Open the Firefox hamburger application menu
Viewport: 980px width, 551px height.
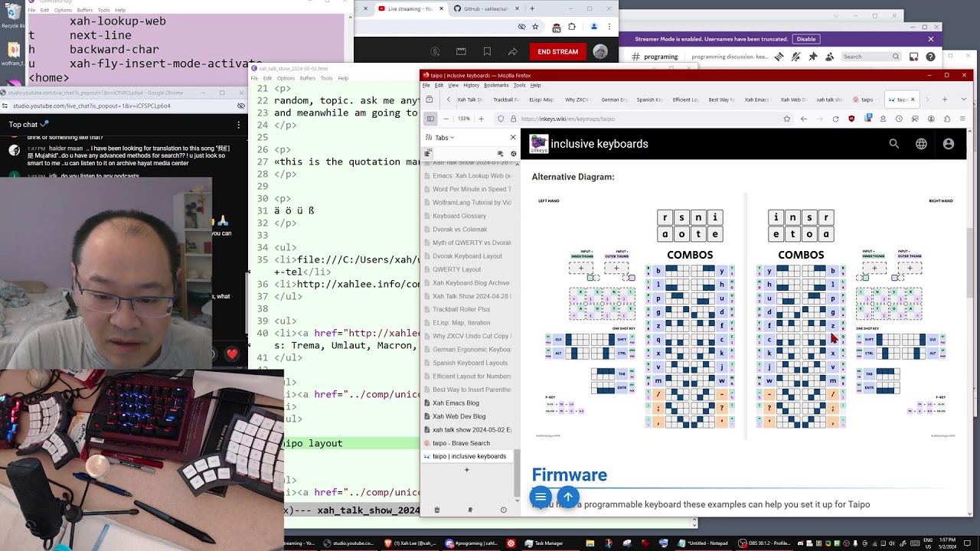click(x=962, y=119)
